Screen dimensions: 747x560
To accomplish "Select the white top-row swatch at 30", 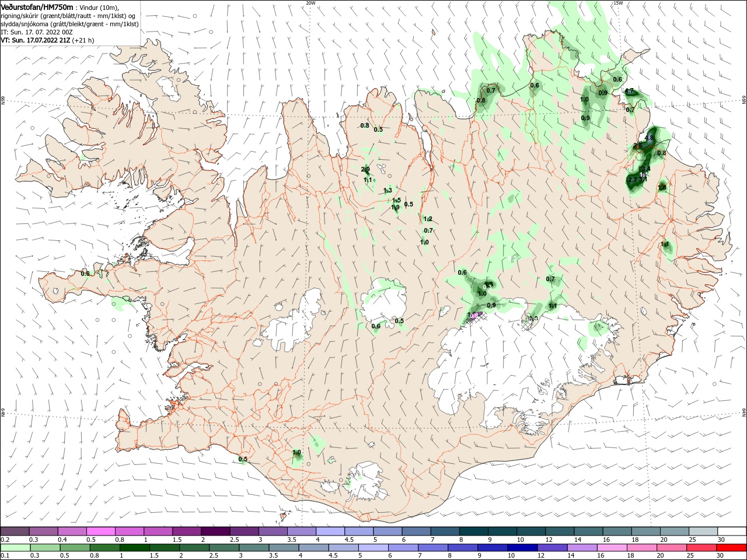I will point(731,531).
